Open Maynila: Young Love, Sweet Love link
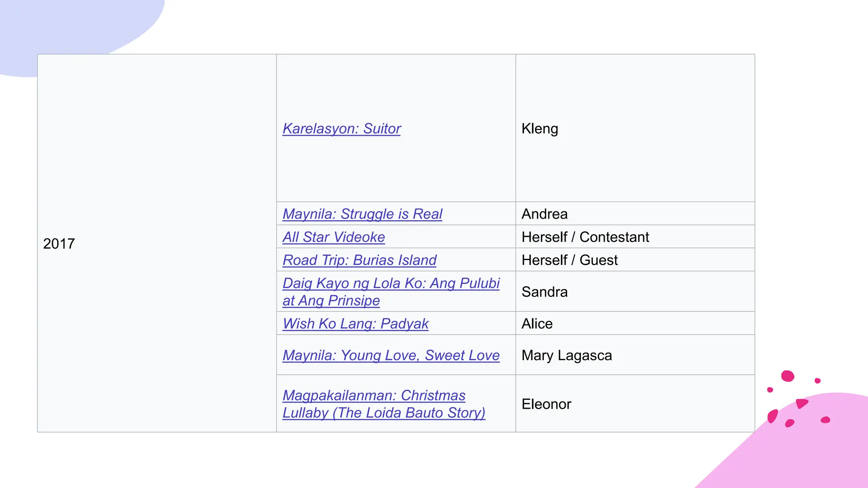Viewport: 868px width, 488px height. coord(391,355)
